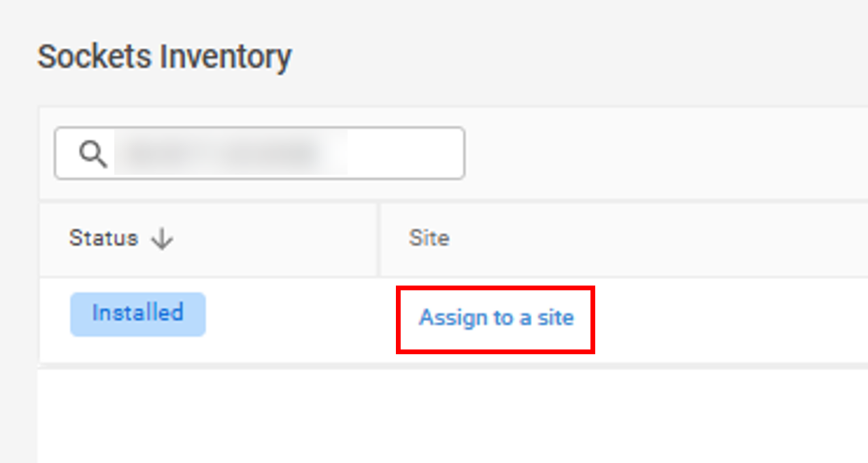Click the Status header text label
868x463 pixels.
(103, 239)
